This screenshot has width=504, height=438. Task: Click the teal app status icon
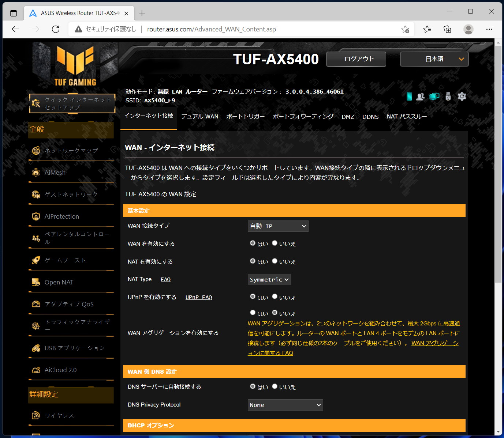(409, 97)
